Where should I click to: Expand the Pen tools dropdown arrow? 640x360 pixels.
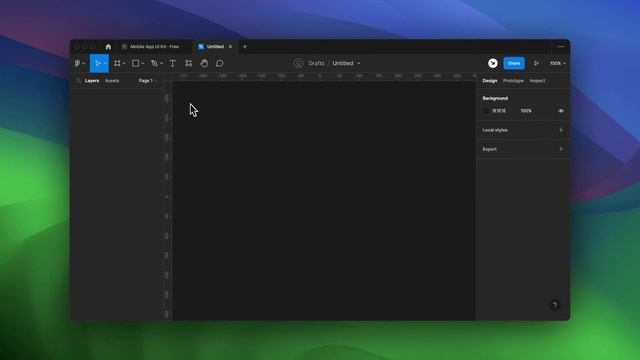[161, 64]
